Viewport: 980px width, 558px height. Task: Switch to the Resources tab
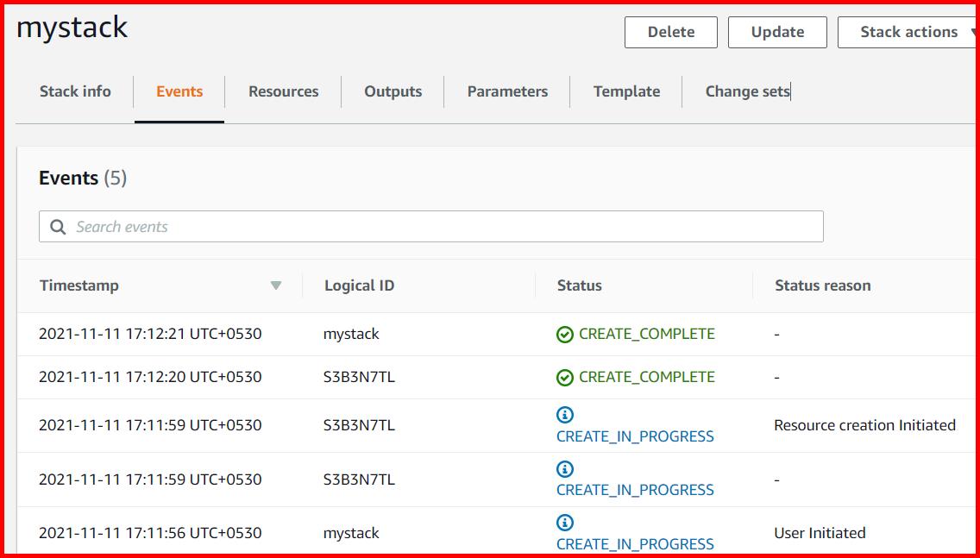pyautogui.click(x=283, y=91)
